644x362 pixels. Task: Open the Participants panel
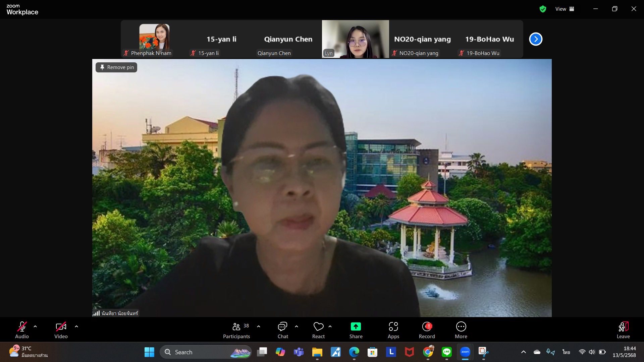click(236, 330)
